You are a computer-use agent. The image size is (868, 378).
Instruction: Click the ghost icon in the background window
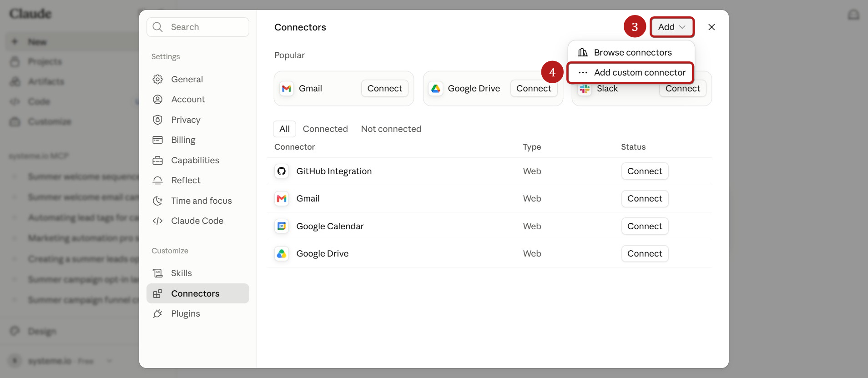(x=853, y=15)
